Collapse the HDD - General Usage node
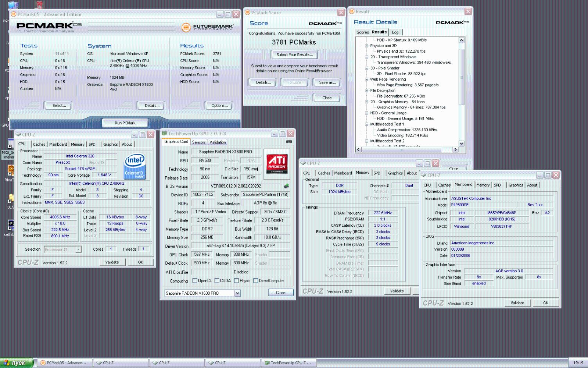The image size is (588, 368). [x=366, y=113]
